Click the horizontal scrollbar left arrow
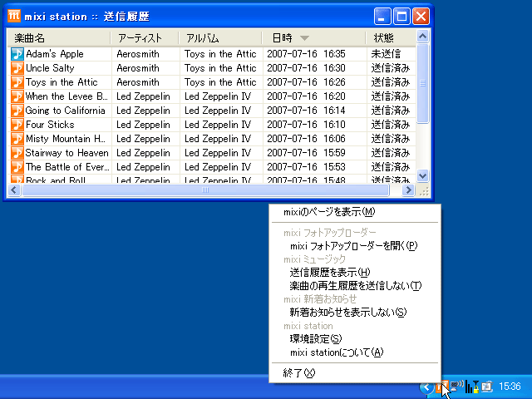The image size is (532, 399). pos(14,190)
